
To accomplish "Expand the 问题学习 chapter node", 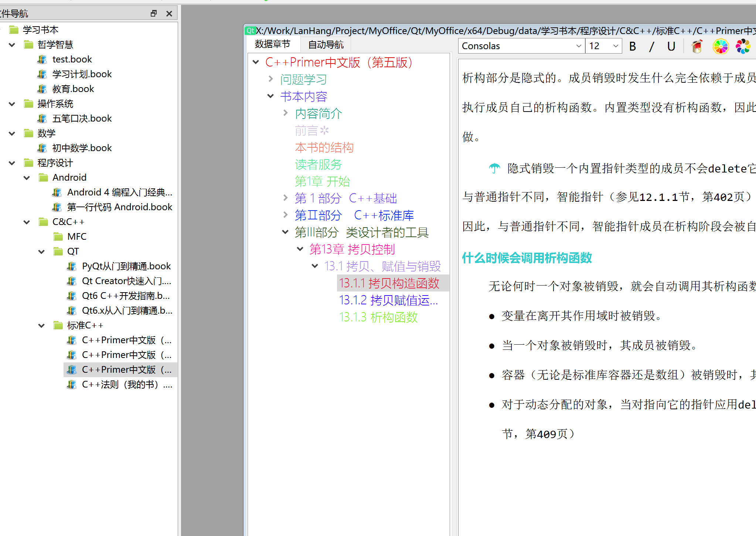I will point(270,79).
